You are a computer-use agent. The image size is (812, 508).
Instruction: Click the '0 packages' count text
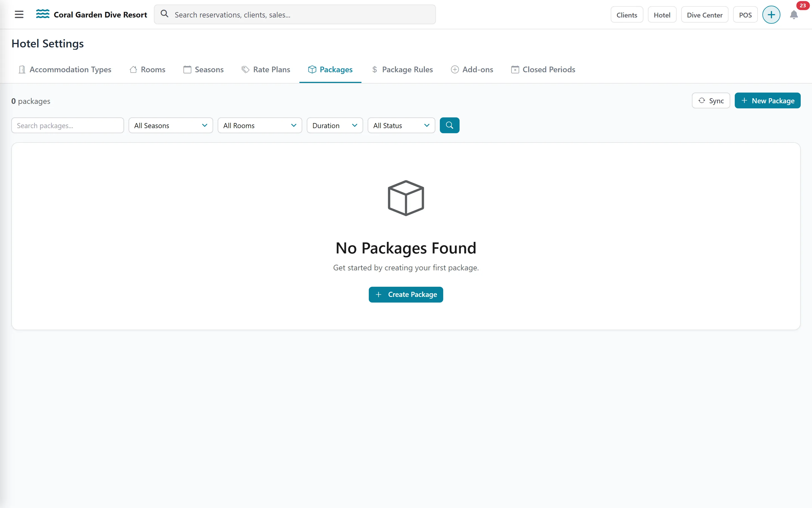coord(30,101)
